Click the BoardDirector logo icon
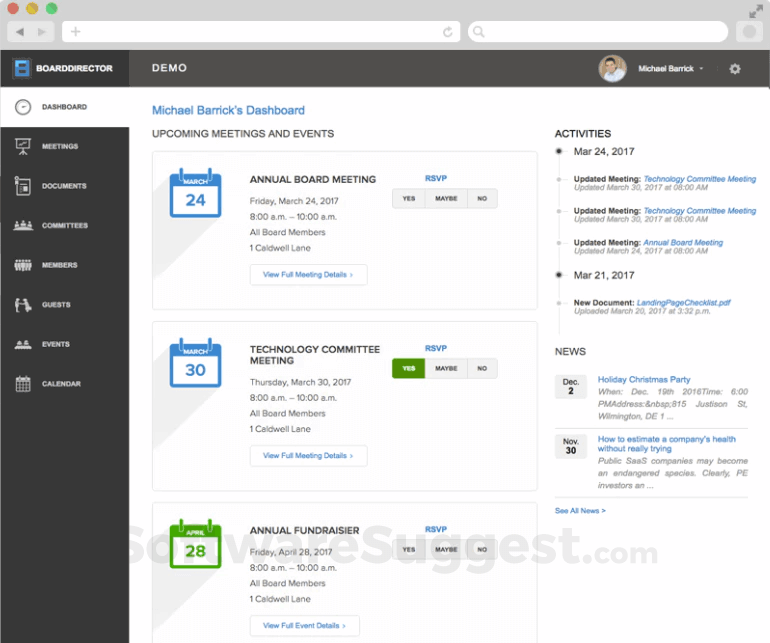 point(22,68)
